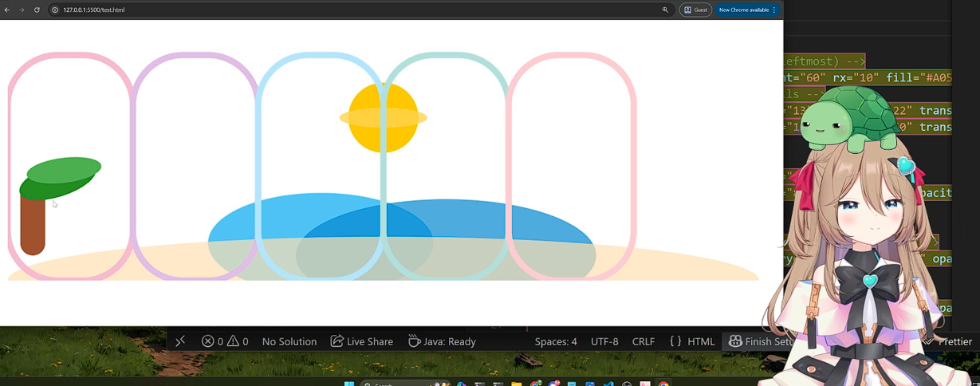The width and height of the screenshot is (980, 386).
Task: Click No Solution status bar entry
Action: pos(289,341)
